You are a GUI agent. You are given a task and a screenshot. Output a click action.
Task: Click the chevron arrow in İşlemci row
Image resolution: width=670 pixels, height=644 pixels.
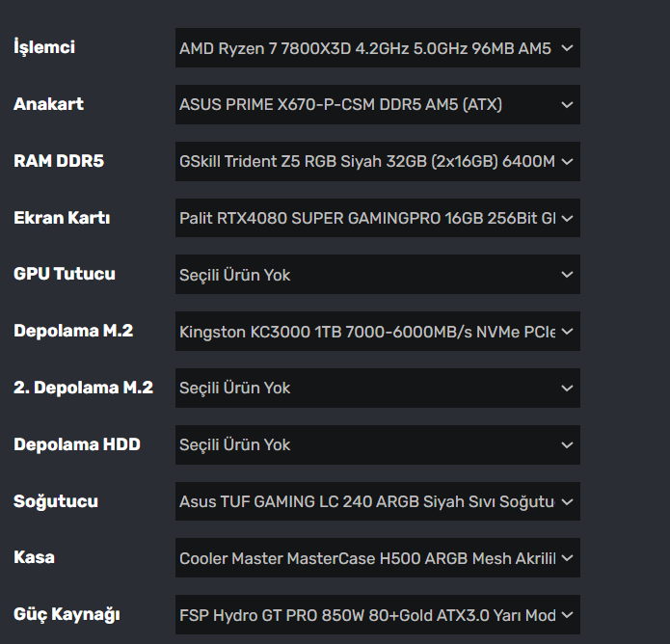tap(567, 47)
